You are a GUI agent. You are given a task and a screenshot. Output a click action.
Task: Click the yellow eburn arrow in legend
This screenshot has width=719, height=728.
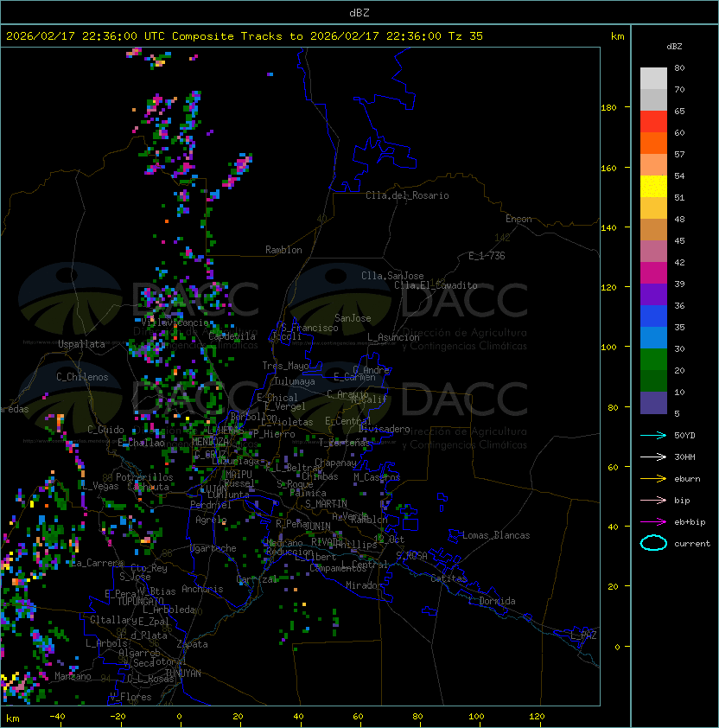tap(653, 479)
